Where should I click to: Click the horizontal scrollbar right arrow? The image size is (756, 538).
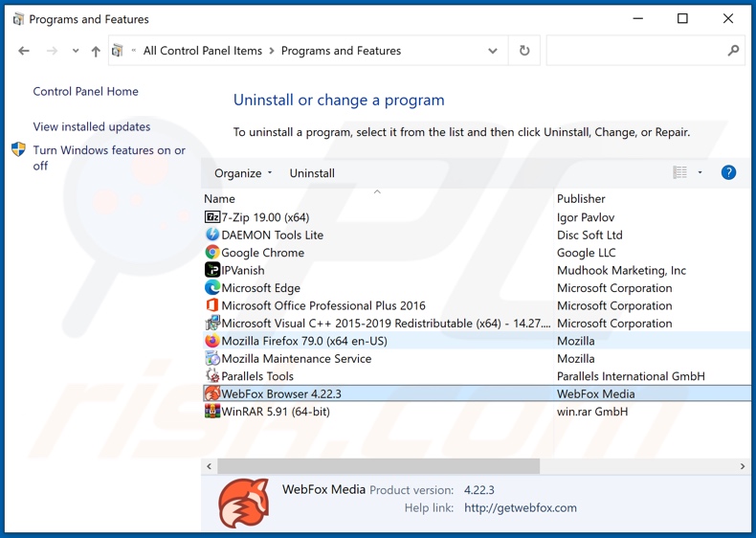tap(742, 466)
